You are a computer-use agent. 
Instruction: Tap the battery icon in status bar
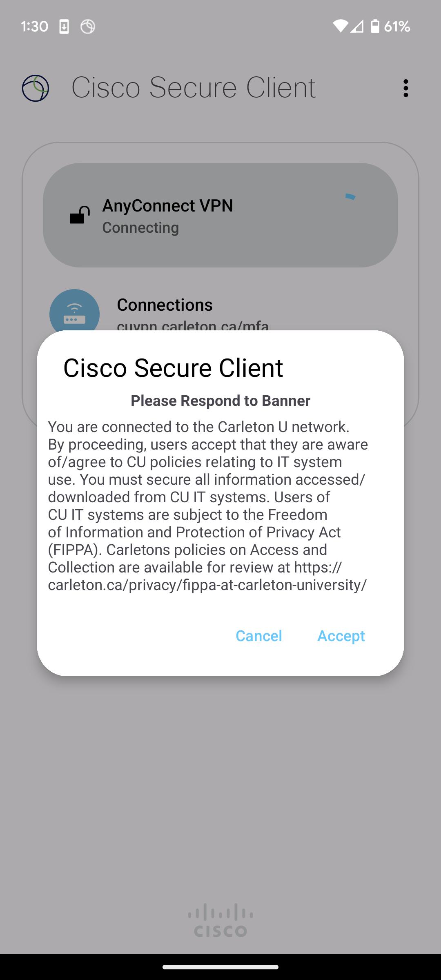point(375,27)
